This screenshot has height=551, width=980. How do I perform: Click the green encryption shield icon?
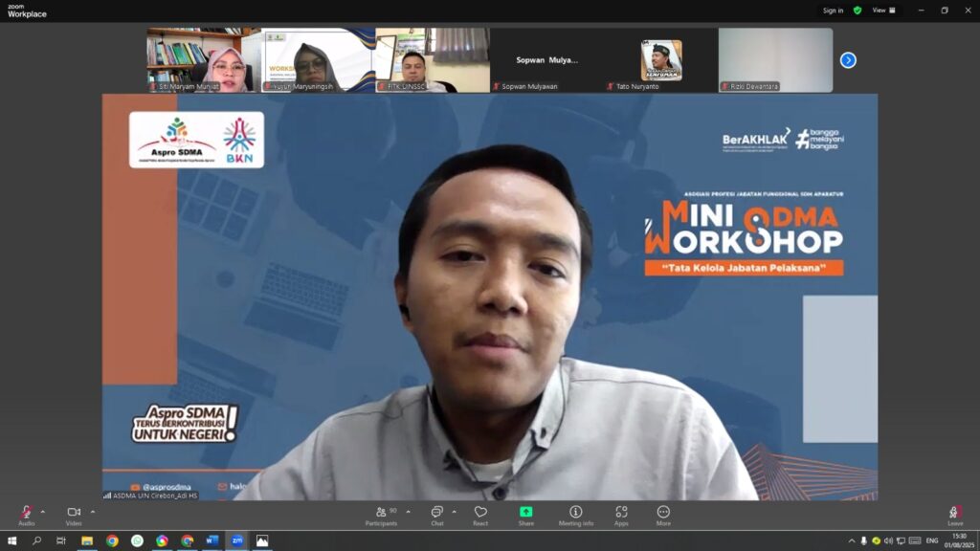pos(857,10)
